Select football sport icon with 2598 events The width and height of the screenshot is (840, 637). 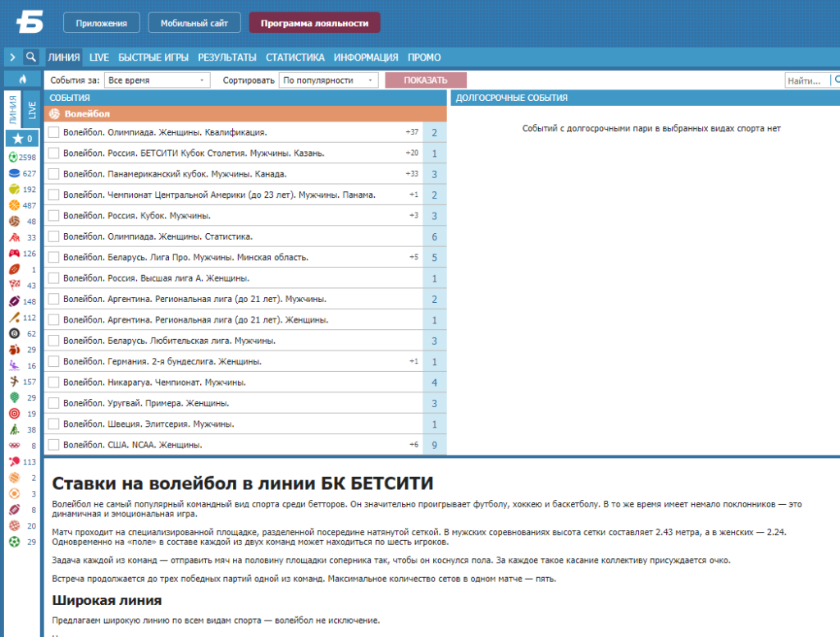coord(15,157)
